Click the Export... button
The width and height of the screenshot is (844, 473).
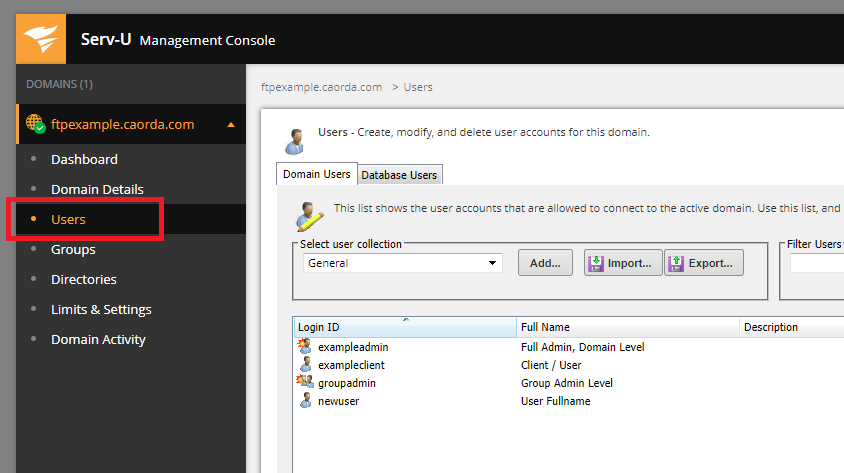coord(704,263)
